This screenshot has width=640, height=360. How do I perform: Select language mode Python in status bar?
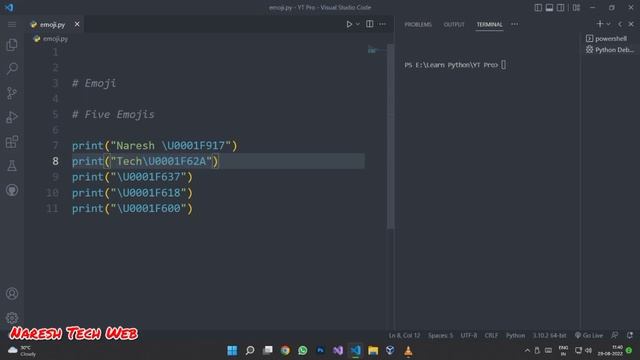click(515, 336)
